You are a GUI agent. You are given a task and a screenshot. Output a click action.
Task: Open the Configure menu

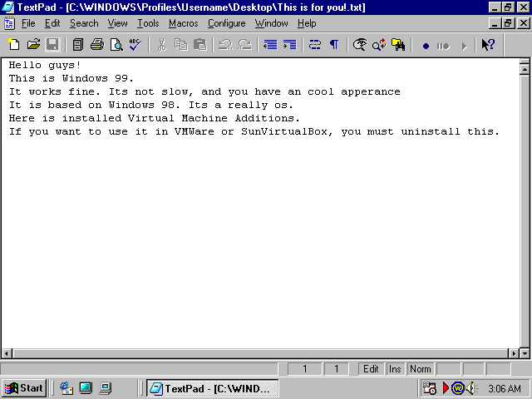pos(226,23)
